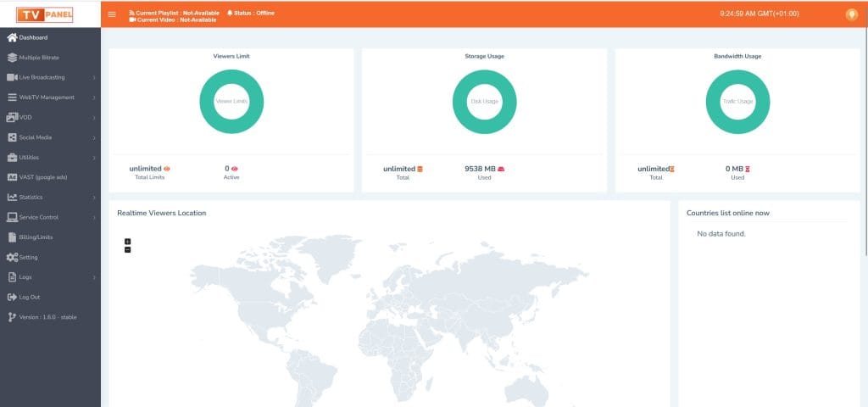Click the WebTV Management list icon
The height and width of the screenshot is (407, 868).
pyautogui.click(x=12, y=98)
